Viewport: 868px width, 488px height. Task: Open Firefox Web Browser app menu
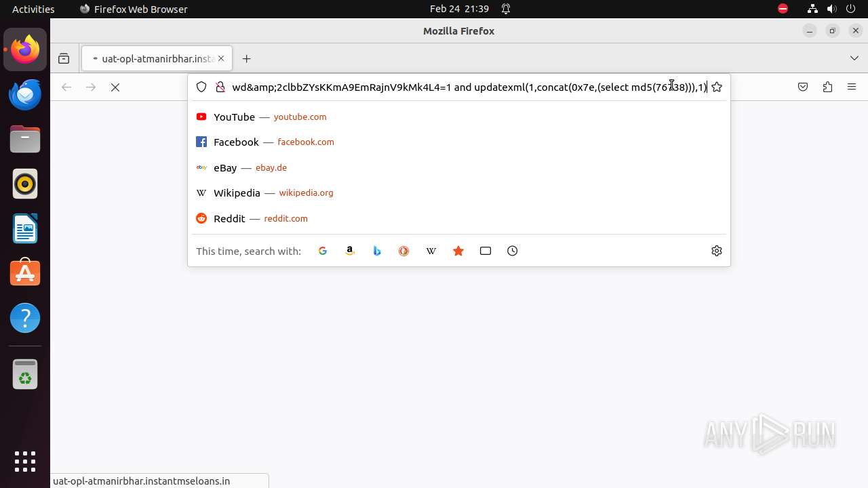coord(134,9)
